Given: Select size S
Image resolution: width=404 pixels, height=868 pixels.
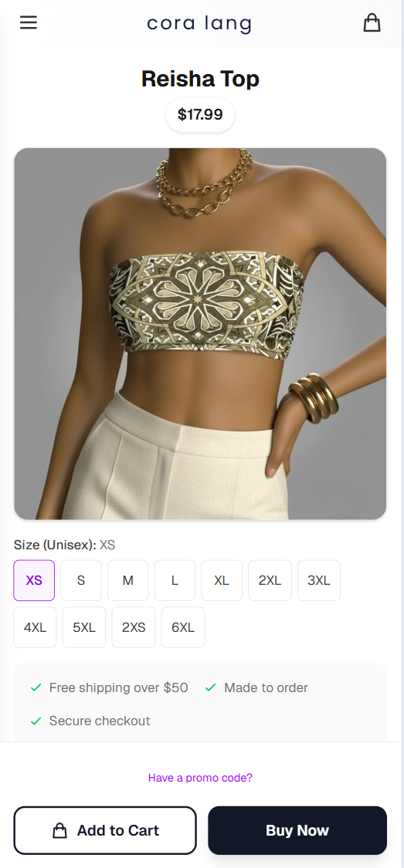Looking at the screenshot, I should (81, 580).
